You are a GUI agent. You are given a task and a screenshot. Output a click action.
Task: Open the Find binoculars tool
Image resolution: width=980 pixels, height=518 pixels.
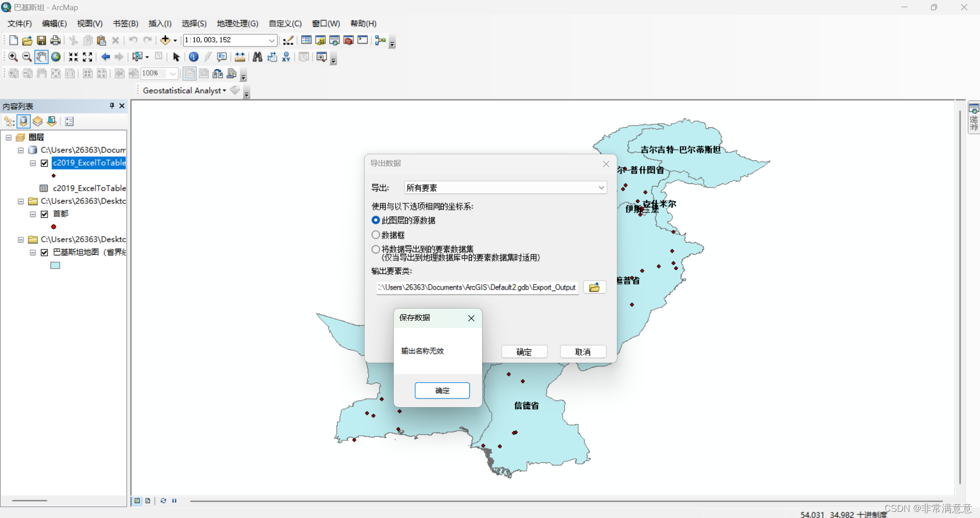coord(257,57)
